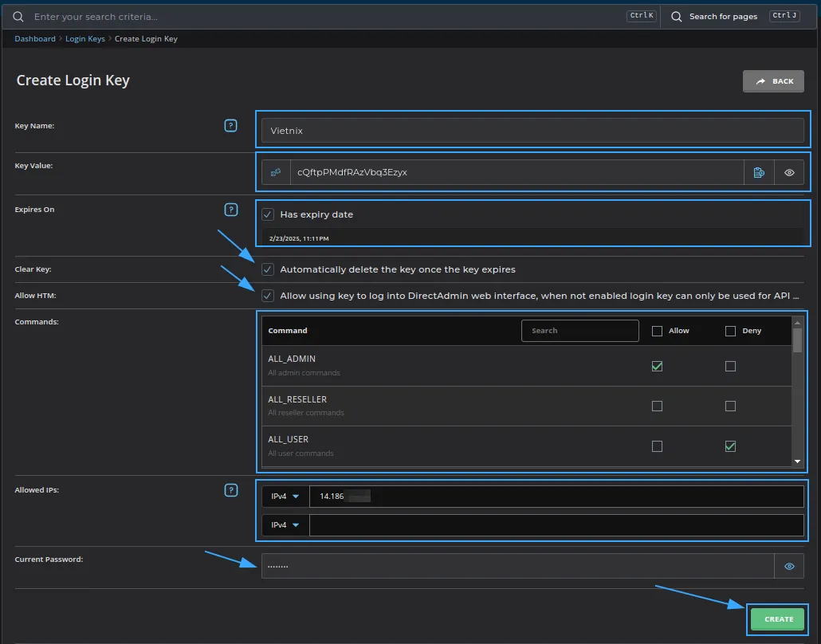Open Login Keys breadcrumb link

pos(85,39)
